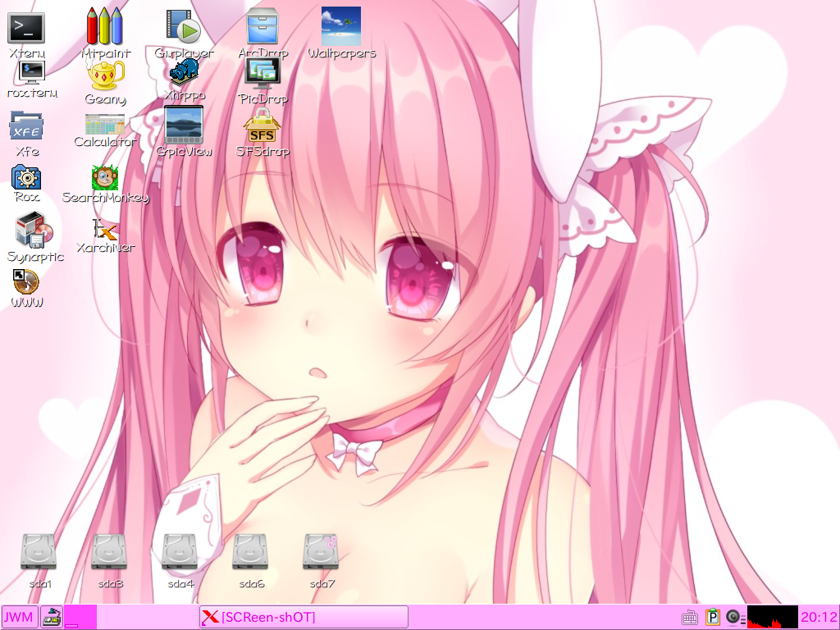Select the ArcDrop drawer icon

point(262,25)
